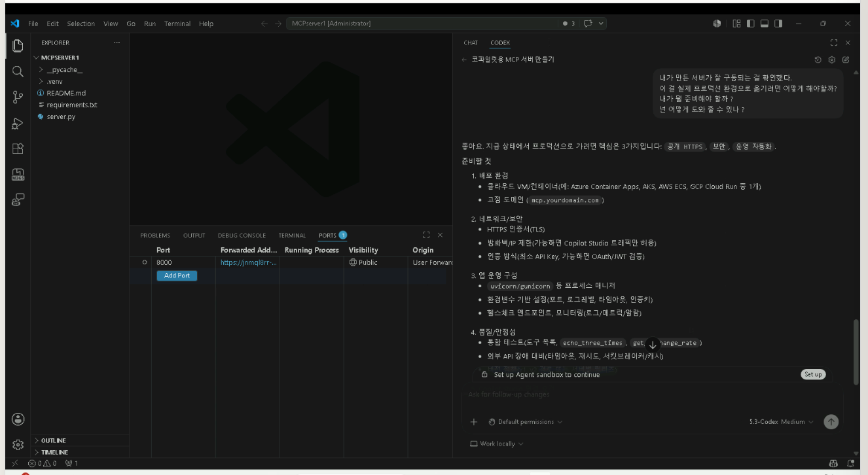
Task: Open requirements.txt in the Explorer
Action: [x=81, y=105]
